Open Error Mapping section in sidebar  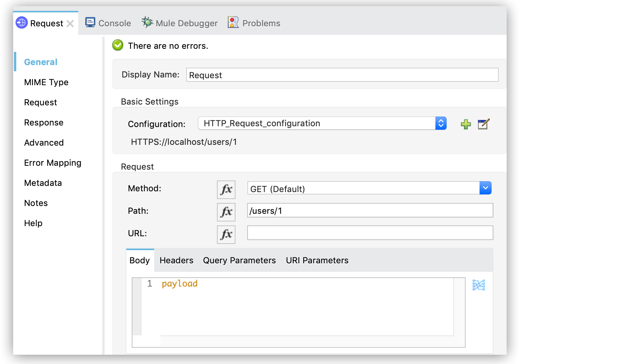53,163
